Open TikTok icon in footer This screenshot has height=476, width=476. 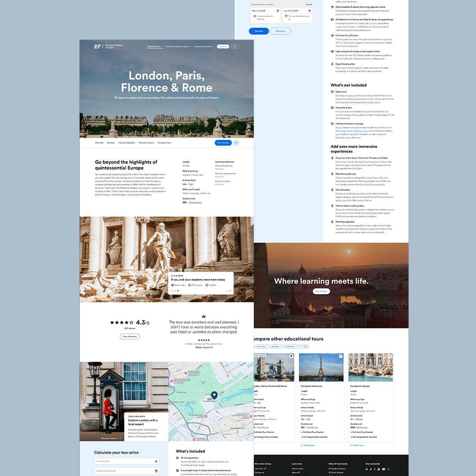pyautogui.click(x=371, y=469)
